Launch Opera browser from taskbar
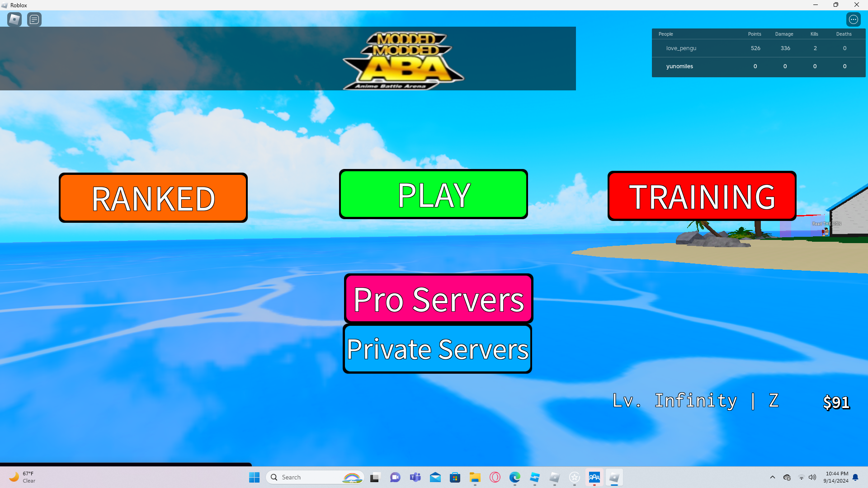This screenshot has height=488, width=868. point(495,478)
